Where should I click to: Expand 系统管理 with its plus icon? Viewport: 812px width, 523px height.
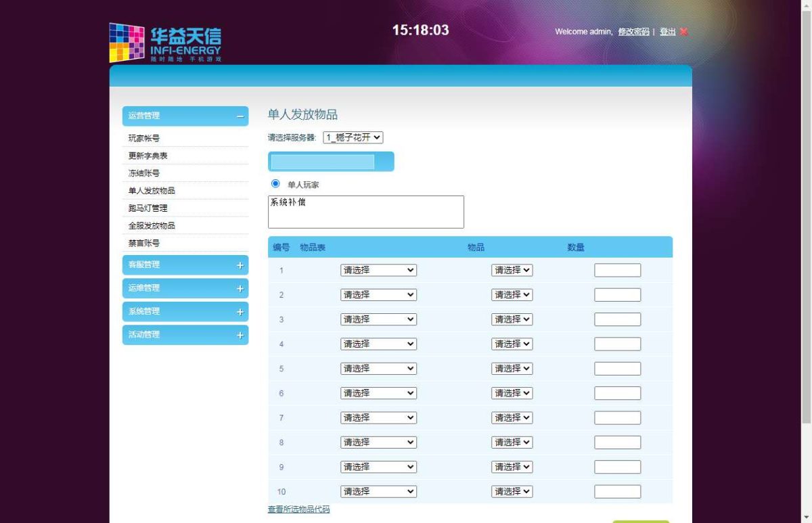[240, 312]
